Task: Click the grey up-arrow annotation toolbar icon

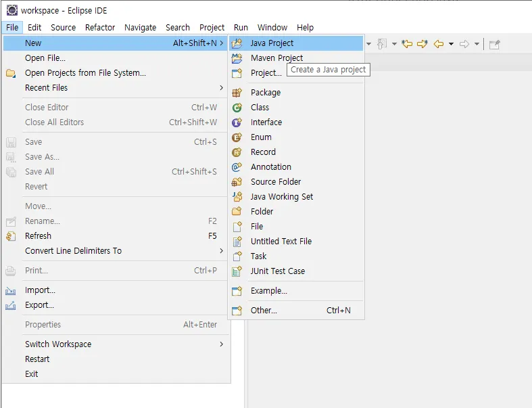Action: pyautogui.click(x=382, y=44)
